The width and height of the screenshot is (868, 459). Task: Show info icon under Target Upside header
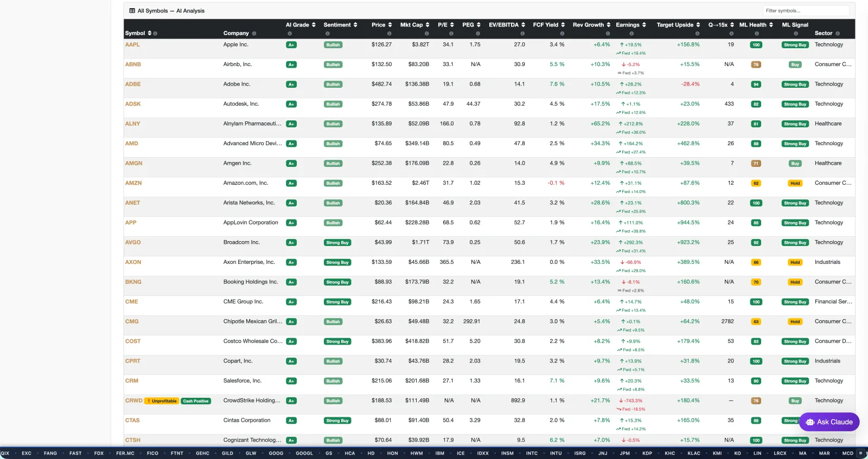click(x=697, y=34)
